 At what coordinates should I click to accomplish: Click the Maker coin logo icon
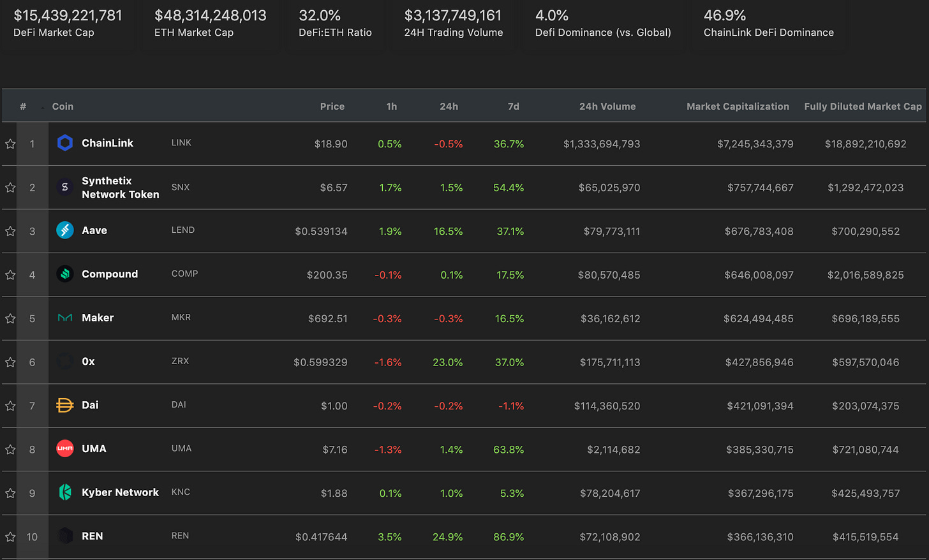coord(65,318)
